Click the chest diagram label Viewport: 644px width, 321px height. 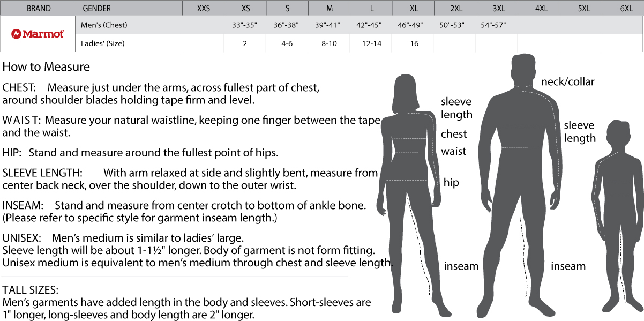pyautogui.click(x=454, y=134)
